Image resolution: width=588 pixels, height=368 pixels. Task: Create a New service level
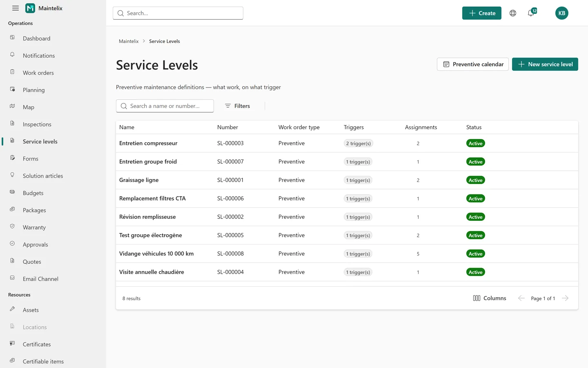[x=545, y=64]
